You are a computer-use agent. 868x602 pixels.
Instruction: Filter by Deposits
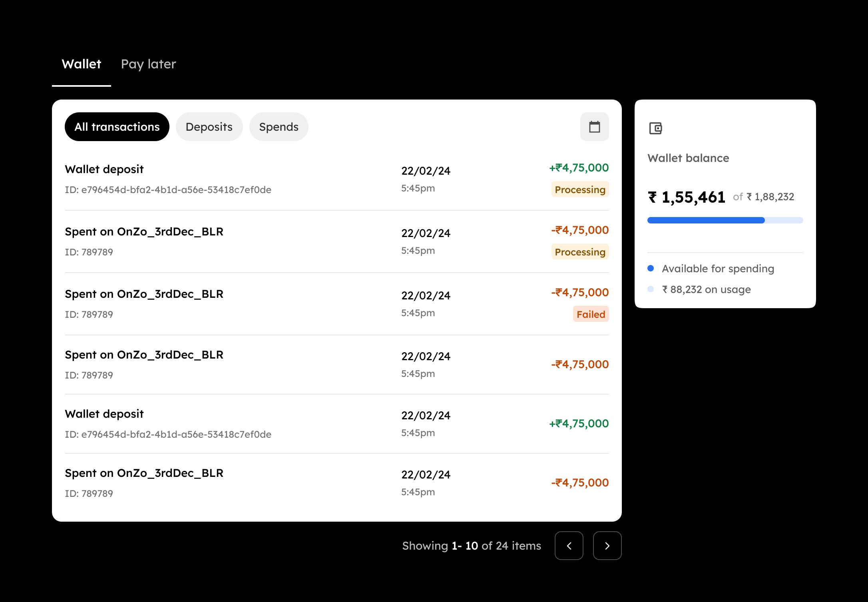(x=209, y=127)
